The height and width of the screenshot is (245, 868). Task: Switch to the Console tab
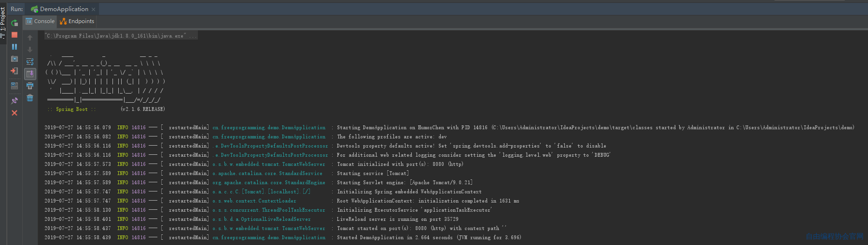click(40, 21)
